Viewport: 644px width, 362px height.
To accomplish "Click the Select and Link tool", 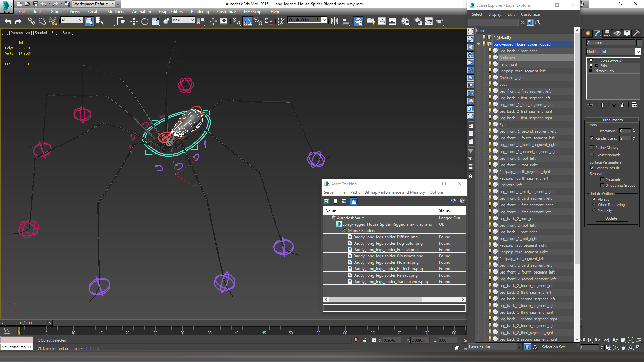I will pos(31,21).
